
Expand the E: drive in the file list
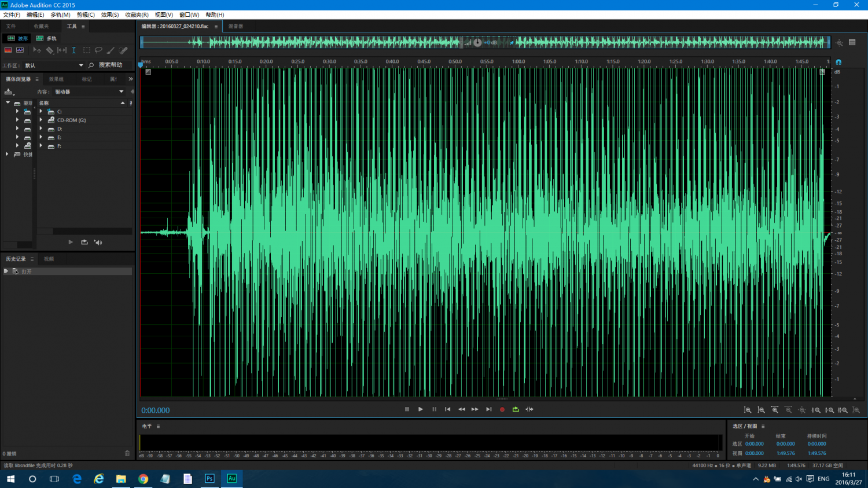click(x=41, y=137)
